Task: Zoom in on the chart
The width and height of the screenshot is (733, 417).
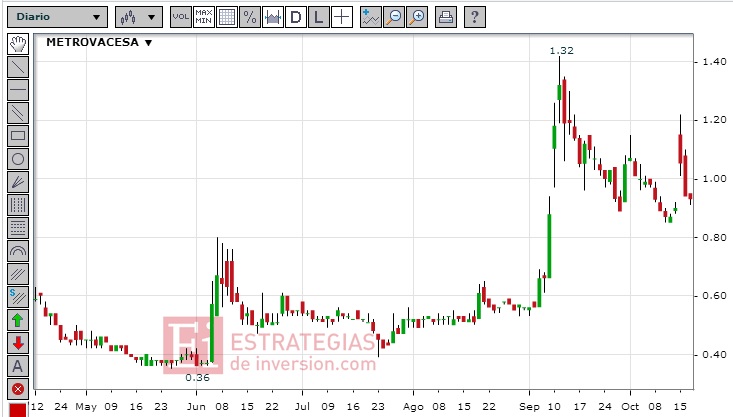Action: click(x=417, y=17)
